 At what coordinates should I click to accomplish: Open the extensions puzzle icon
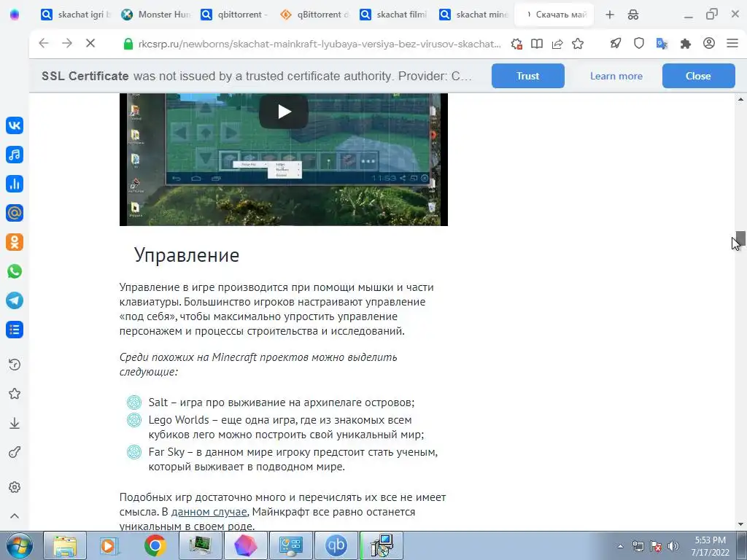pos(686,44)
